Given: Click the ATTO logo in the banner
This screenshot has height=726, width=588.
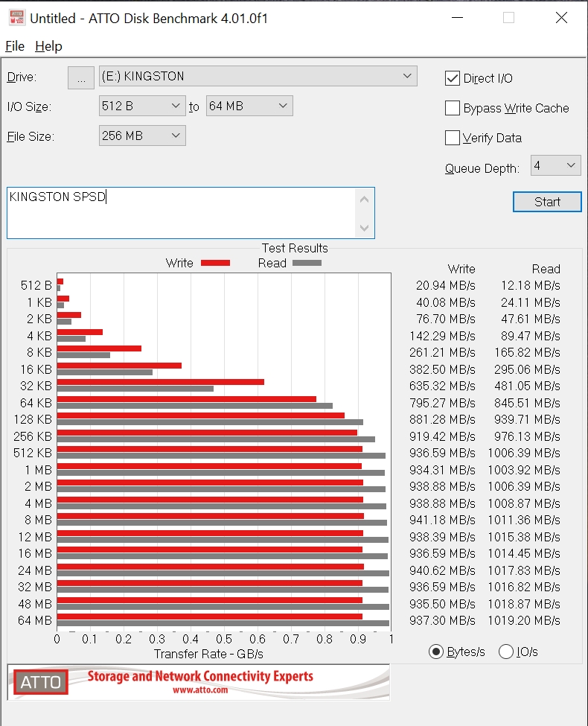Looking at the screenshot, I should 41,681.
